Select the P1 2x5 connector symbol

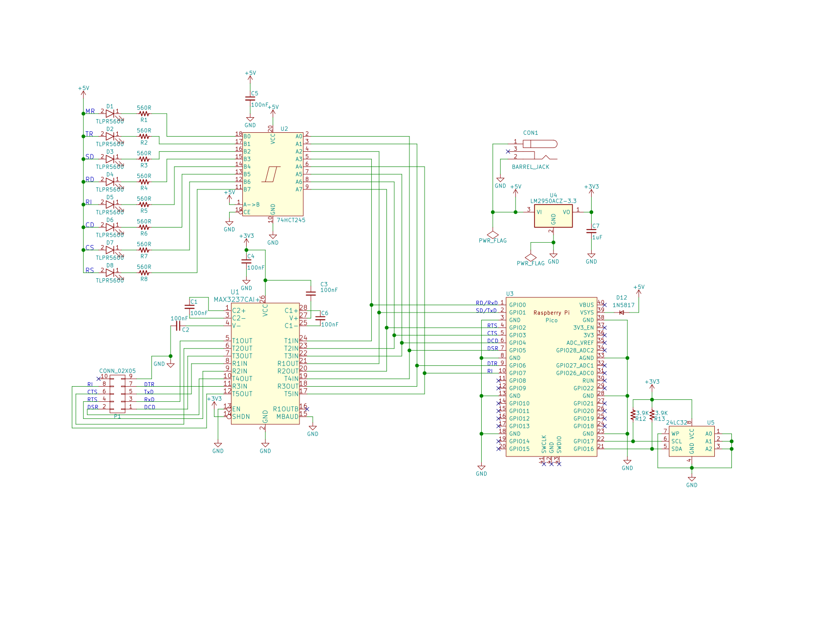(117, 394)
